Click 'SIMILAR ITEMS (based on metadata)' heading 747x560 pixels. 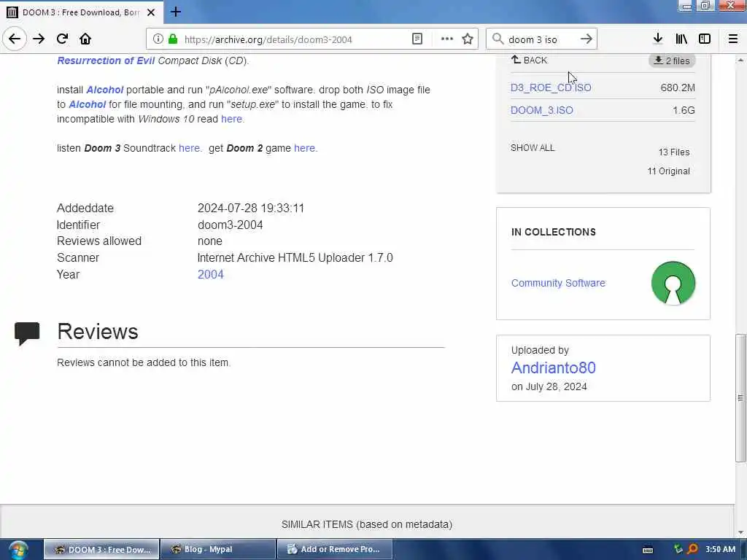point(367,524)
